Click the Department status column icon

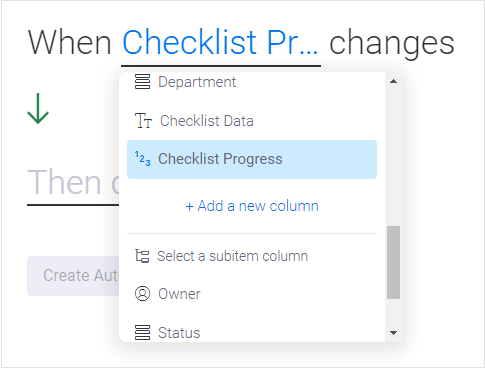142,82
